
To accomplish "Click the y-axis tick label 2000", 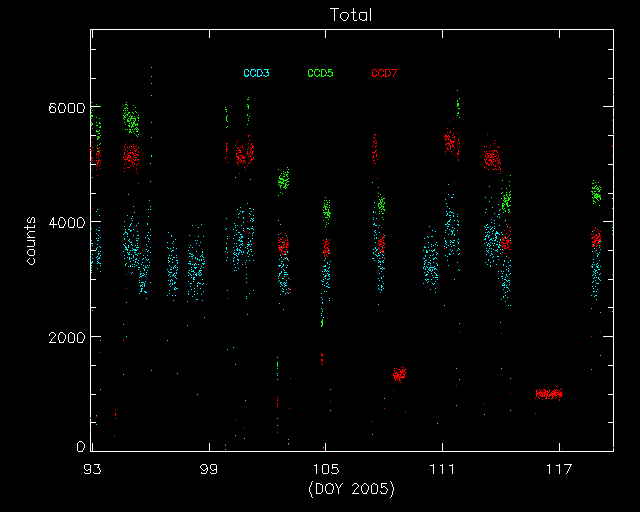I will pyautogui.click(x=67, y=338).
